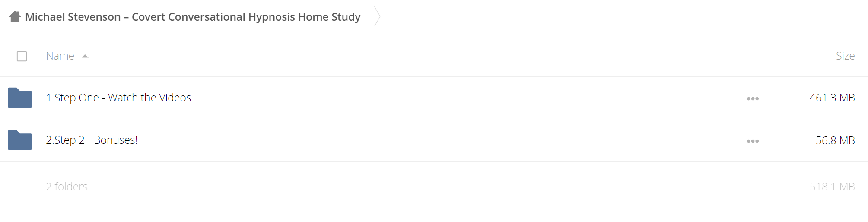Open 1.Step One - Watch the Videos

click(118, 98)
